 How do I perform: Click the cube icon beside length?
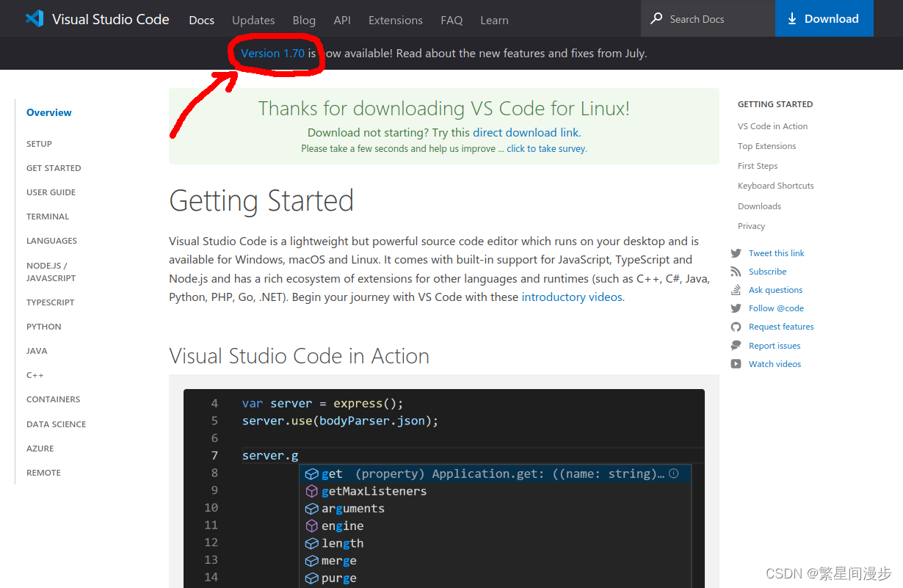311,543
